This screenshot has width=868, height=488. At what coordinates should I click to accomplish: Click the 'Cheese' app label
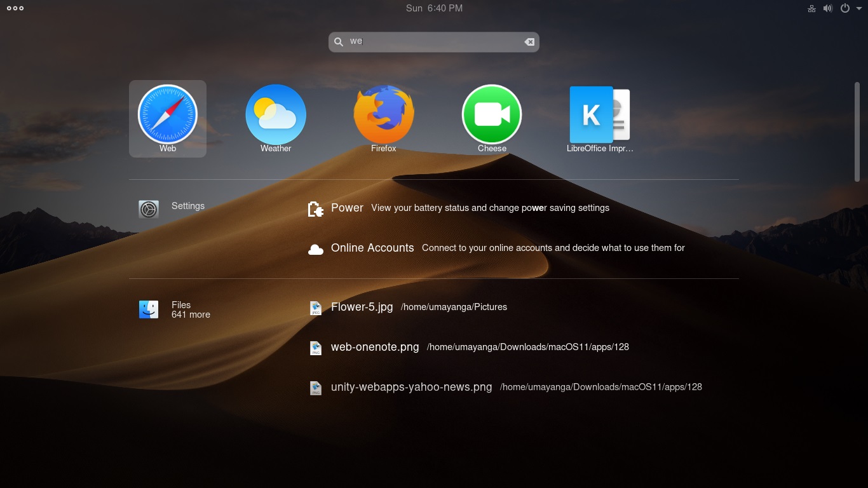pyautogui.click(x=492, y=148)
